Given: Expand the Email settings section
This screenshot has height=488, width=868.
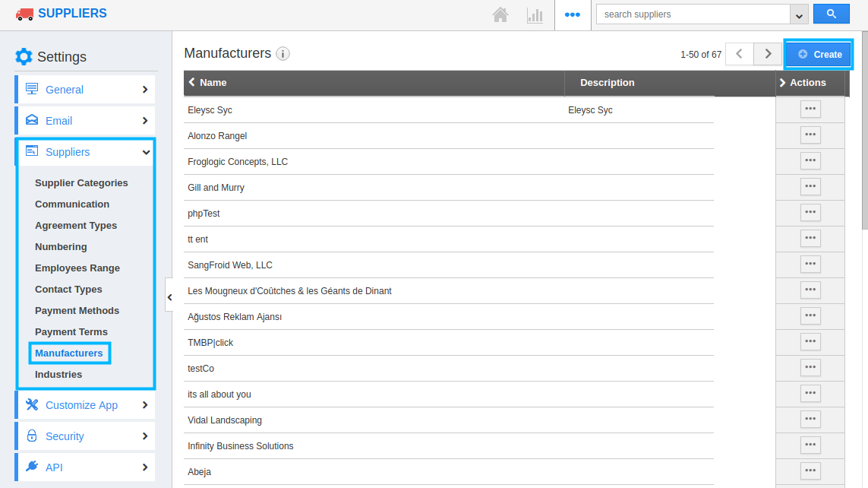Looking at the screenshot, I should coord(85,121).
